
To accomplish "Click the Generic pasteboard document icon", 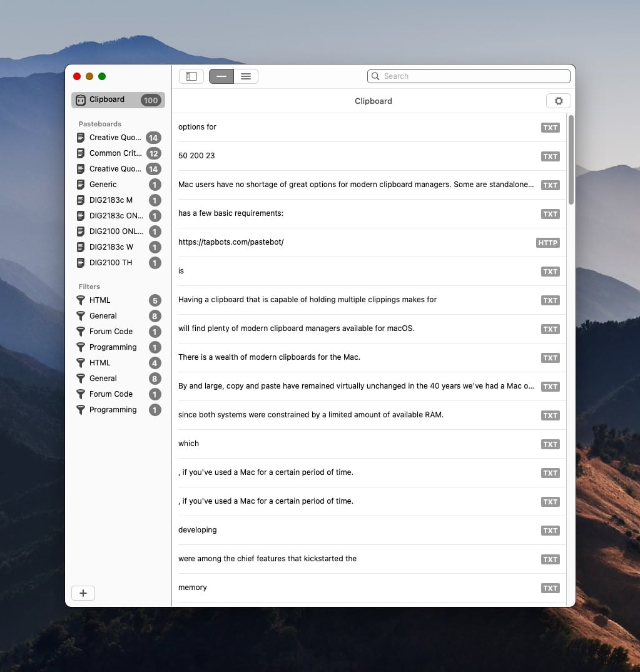I will pyautogui.click(x=81, y=185).
